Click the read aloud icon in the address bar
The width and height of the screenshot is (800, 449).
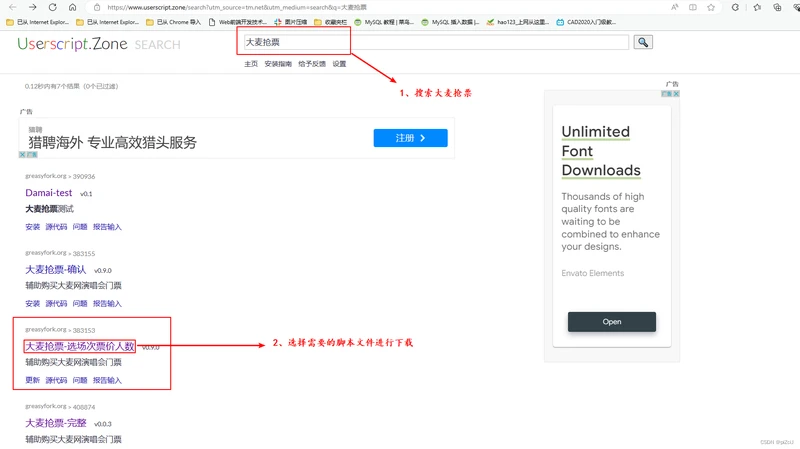[674, 7]
